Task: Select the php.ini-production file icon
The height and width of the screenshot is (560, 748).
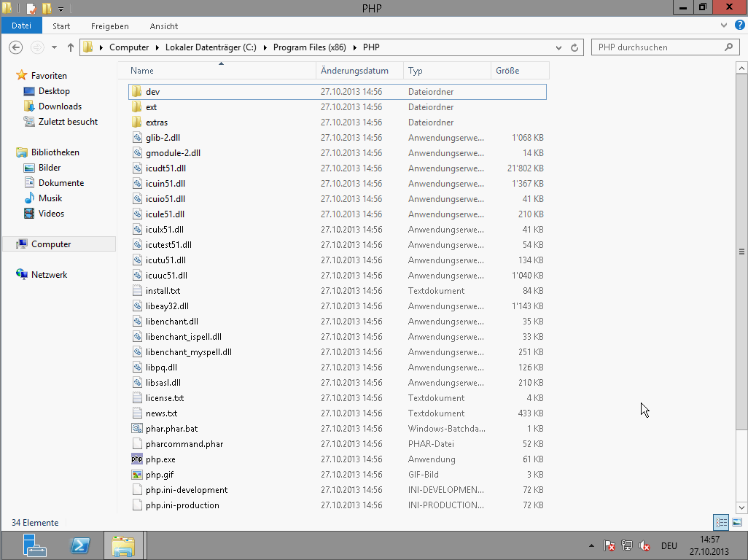Action: tap(137, 505)
